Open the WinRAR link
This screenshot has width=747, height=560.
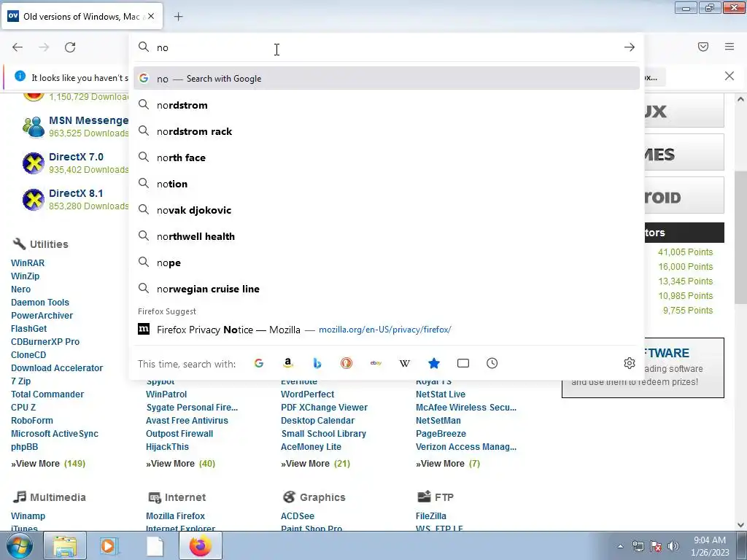click(28, 262)
